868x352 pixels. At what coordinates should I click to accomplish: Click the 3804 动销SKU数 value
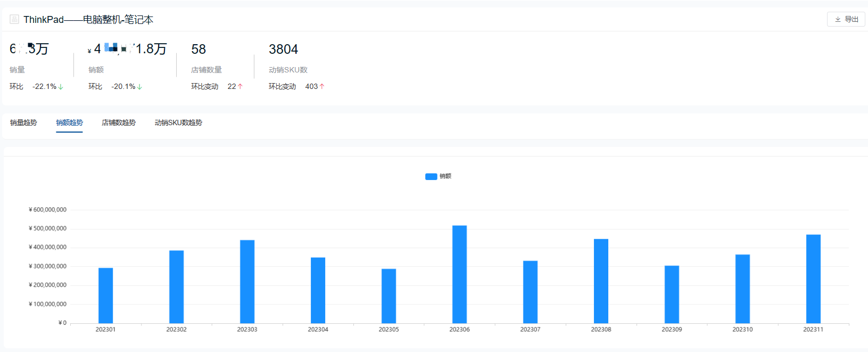pos(283,50)
